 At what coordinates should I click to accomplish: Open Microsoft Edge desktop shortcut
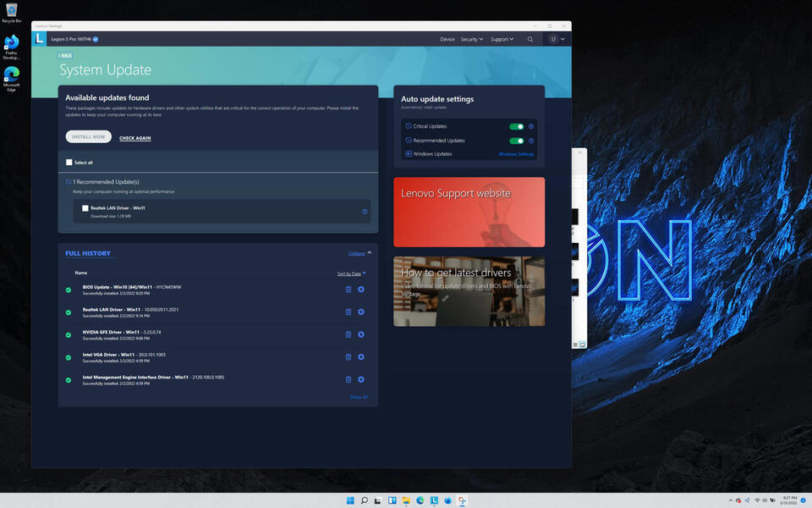click(11, 79)
